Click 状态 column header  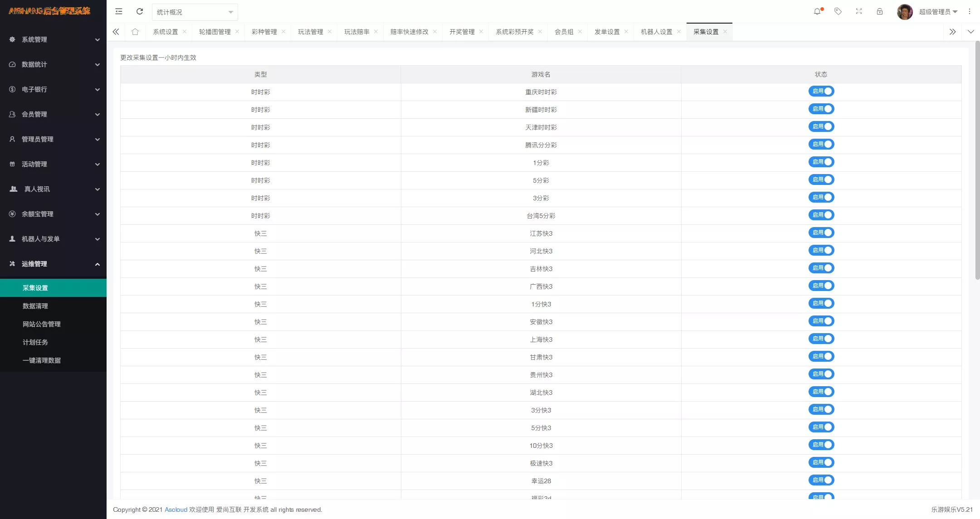821,74
